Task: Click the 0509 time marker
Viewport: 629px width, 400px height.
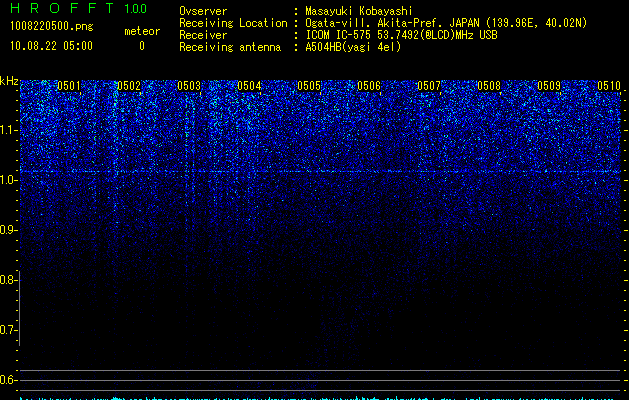Action: 549,86
